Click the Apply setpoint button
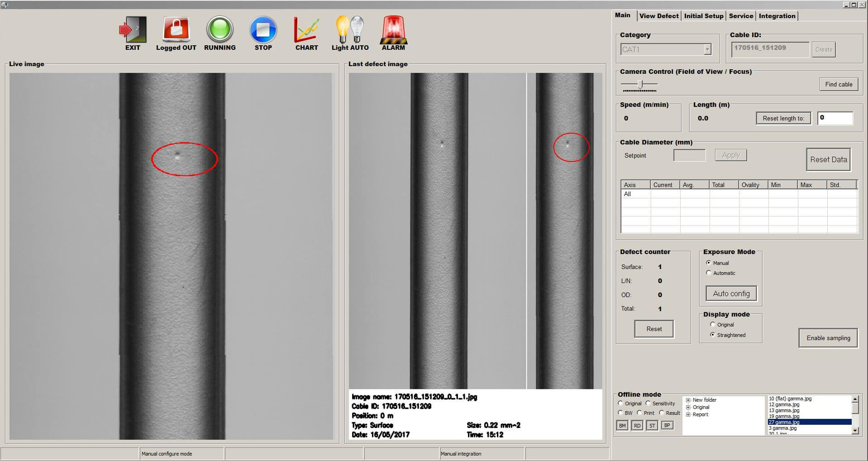Image resolution: width=868 pixels, height=461 pixels. click(x=731, y=155)
